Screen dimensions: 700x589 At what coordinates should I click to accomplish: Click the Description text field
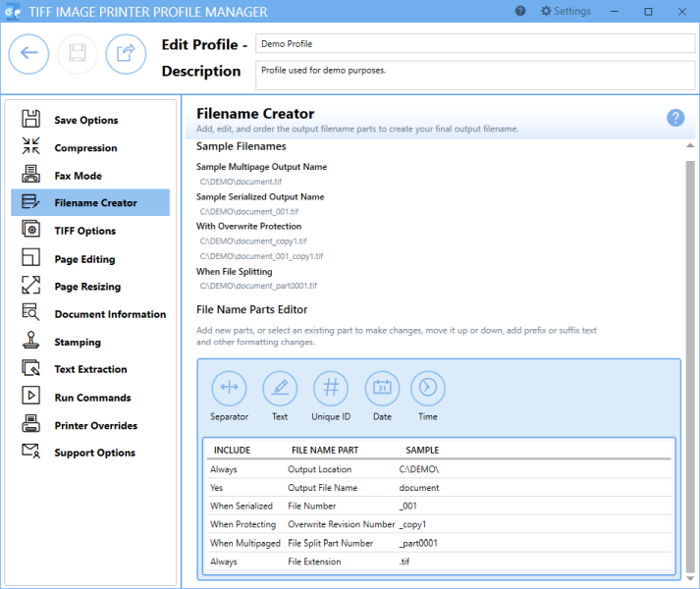(475, 75)
